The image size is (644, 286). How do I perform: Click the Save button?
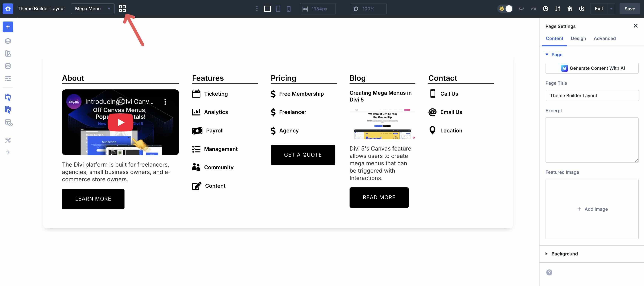coord(629,8)
